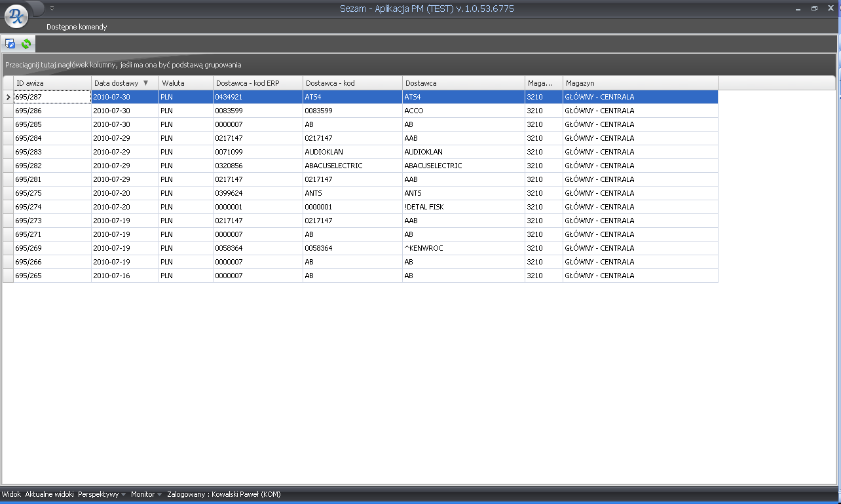This screenshot has height=504, width=841.
Task: Click ERP code 0320856 cell
Action: click(258, 166)
